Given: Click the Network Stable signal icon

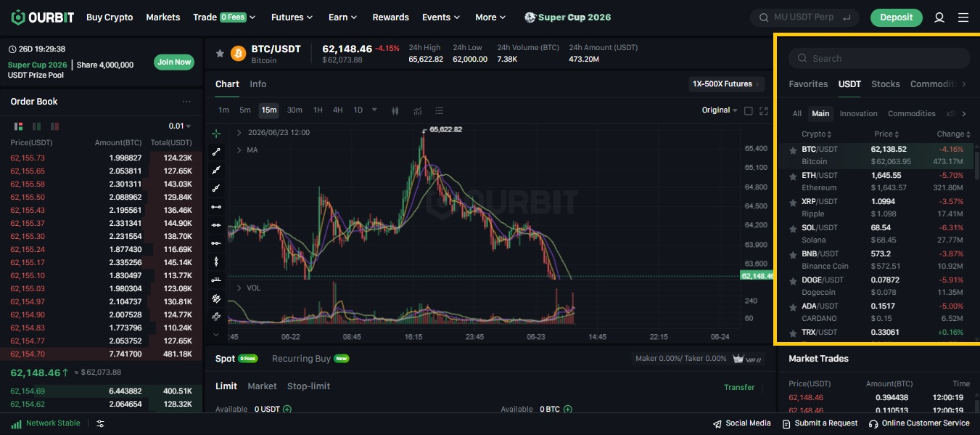Looking at the screenshot, I should tap(16, 423).
